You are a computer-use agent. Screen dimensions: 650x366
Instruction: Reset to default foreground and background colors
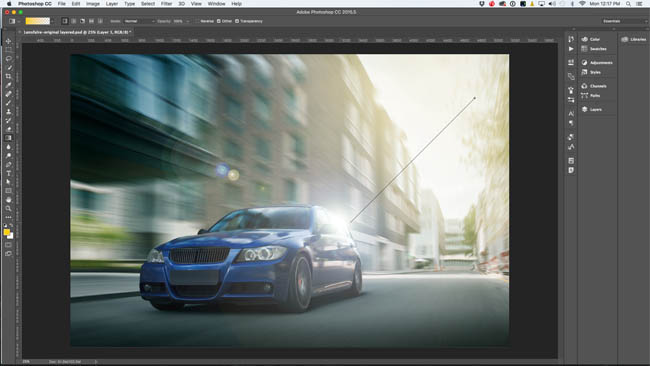tap(5, 226)
